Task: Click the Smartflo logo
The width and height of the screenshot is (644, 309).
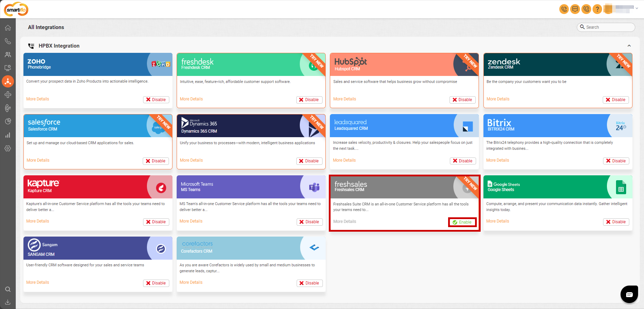Action: (x=16, y=9)
